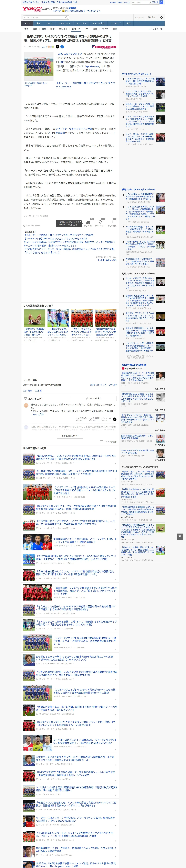Click the blue search button in top bar
The width and height of the screenshot is (186, 868).
[161, 2]
